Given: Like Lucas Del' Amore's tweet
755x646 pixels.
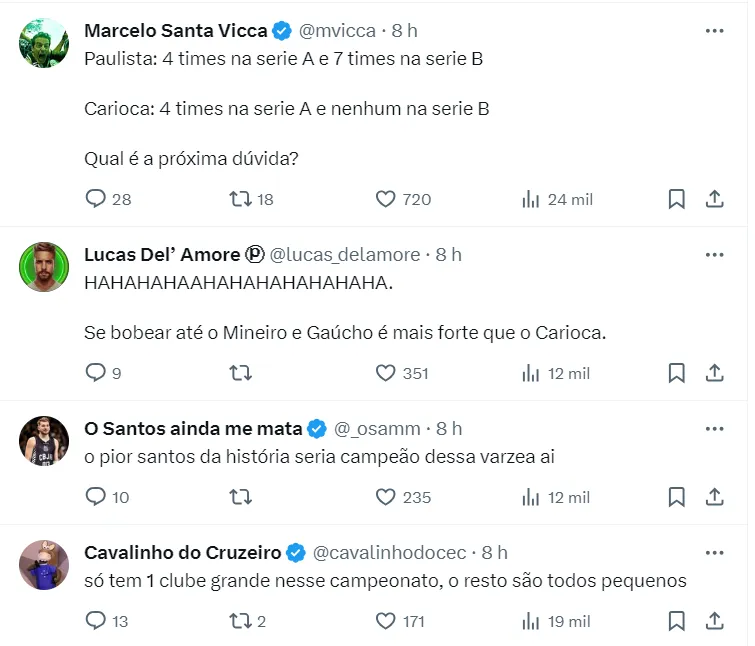Looking at the screenshot, I should [386, 373].
